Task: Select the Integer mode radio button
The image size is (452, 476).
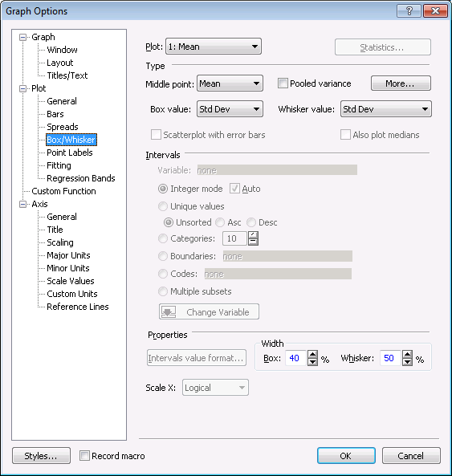Action: pyautogui.click(x=163, y=189)
